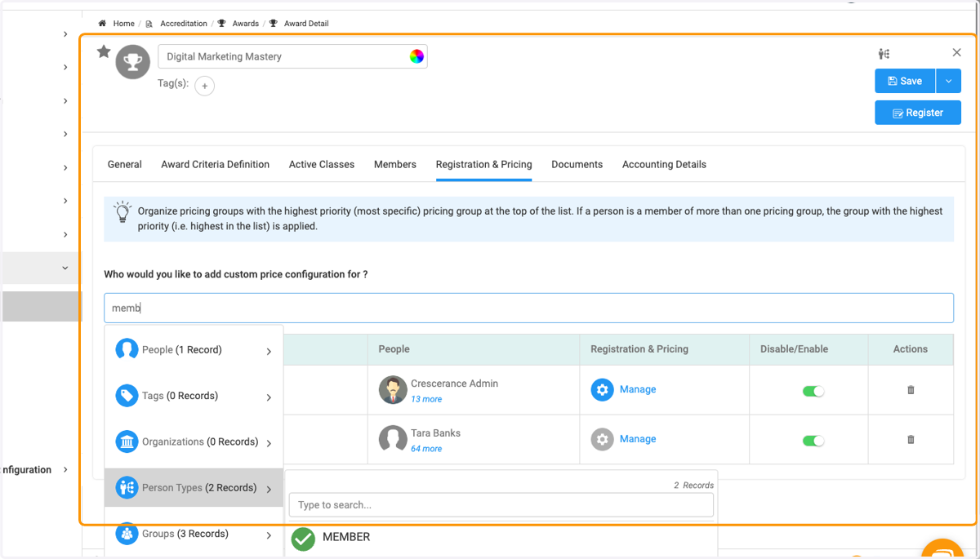Viewport: 980px width, 559px height.
Task: Mark award as favorite with star icon
Action: [104, 52]
